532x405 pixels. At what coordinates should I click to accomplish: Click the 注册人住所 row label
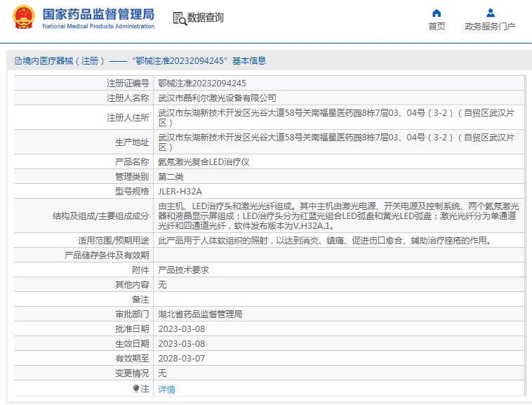[128, 118]
